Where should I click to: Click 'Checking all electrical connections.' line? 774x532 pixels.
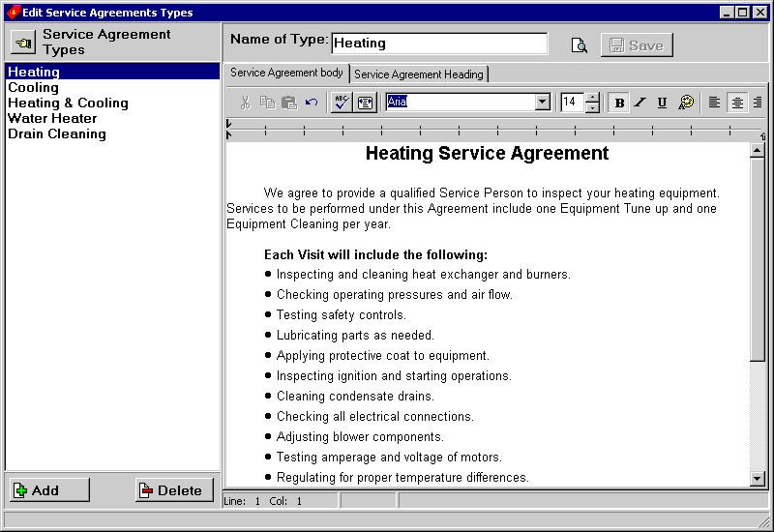tap(375, 417)
